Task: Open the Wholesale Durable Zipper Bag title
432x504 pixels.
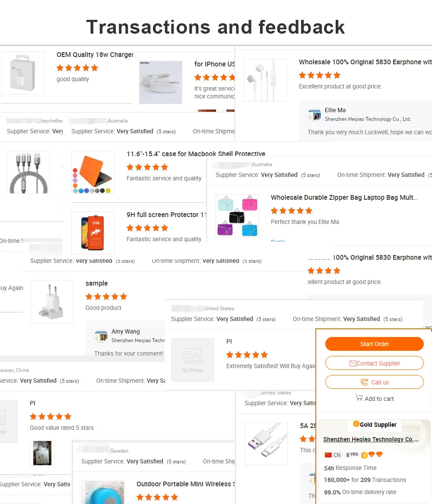Action: 344,197
